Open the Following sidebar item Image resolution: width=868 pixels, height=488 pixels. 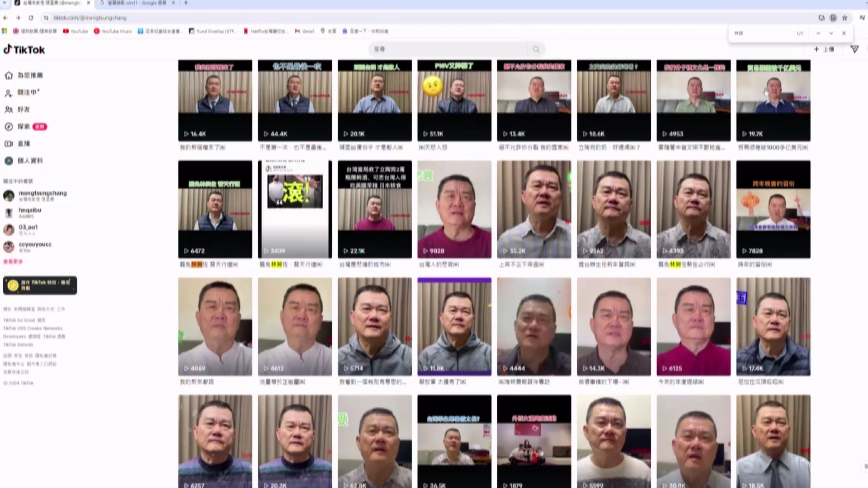pos(23,93)
